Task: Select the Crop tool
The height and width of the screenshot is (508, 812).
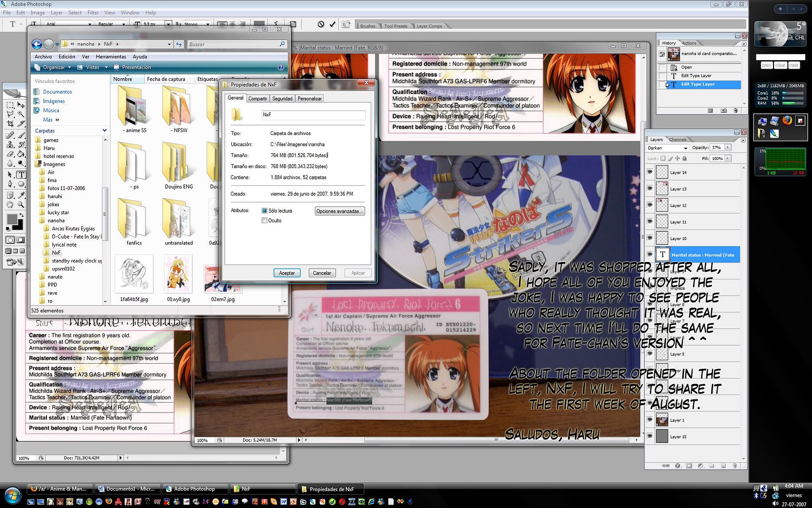Action: pyautogui.click(x=10, y=124)
